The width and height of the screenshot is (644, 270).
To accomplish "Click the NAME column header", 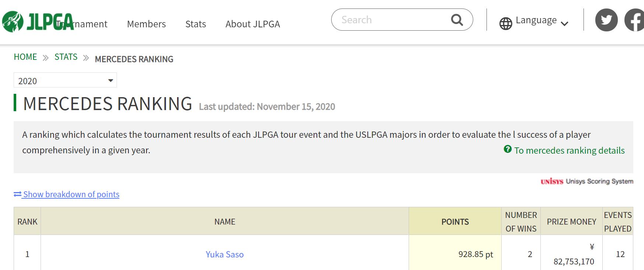I will [x=225, y=221].
